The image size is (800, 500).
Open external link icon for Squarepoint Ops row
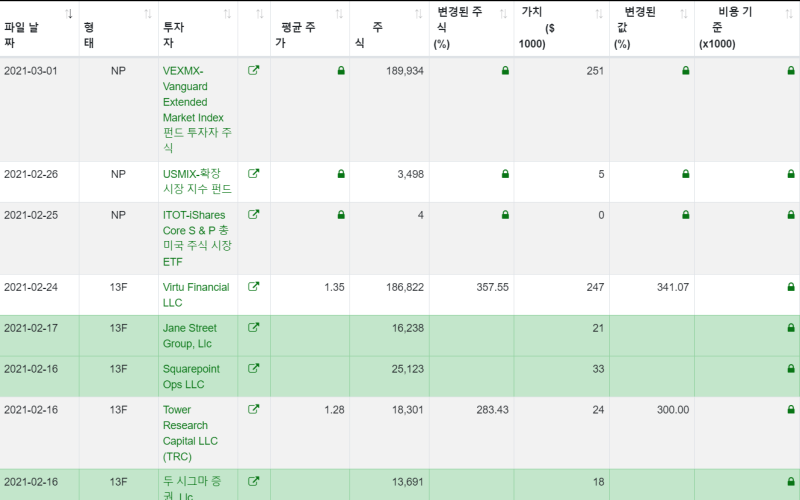point(254,368)
